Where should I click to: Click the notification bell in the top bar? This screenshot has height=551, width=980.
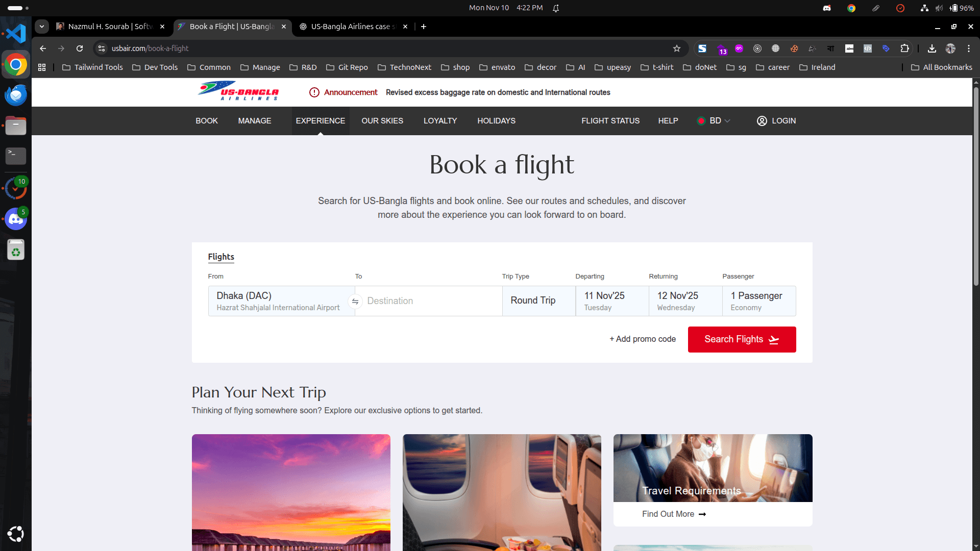point(556,8)
